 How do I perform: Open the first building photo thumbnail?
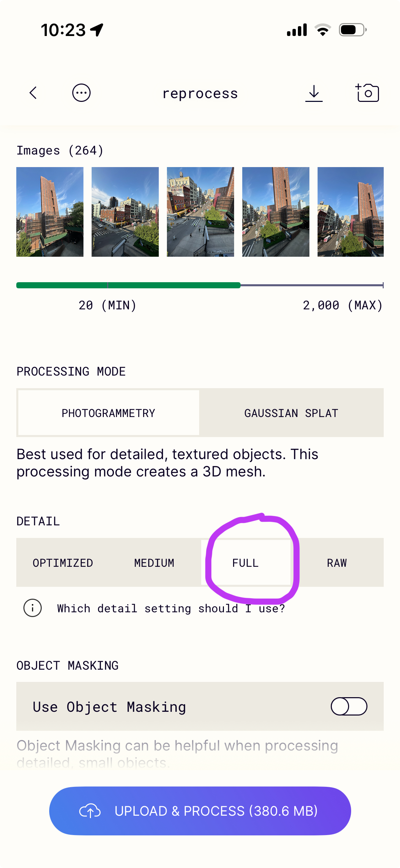click(50, 212)
